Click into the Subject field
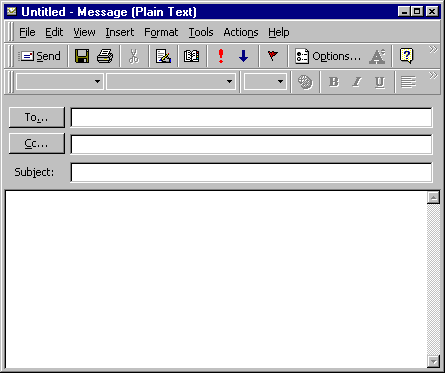 [252, 172]
